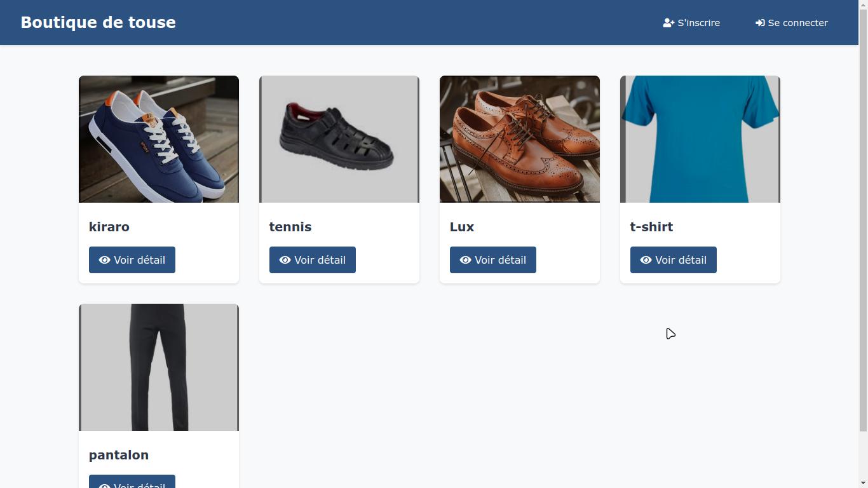Click the Boutique de touse site title
The height and width of the screenshot is (488, 868).
pyautogui.click(x=98, y=22)
